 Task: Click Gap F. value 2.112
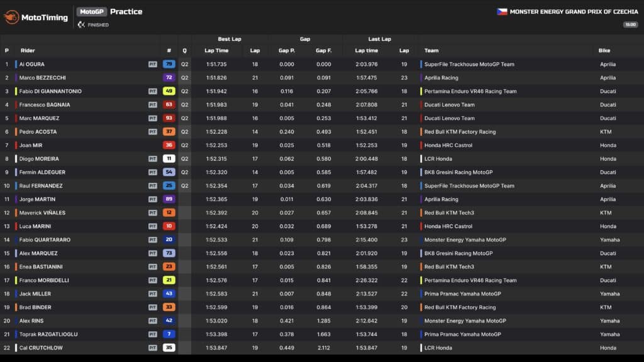coord(324,348)
